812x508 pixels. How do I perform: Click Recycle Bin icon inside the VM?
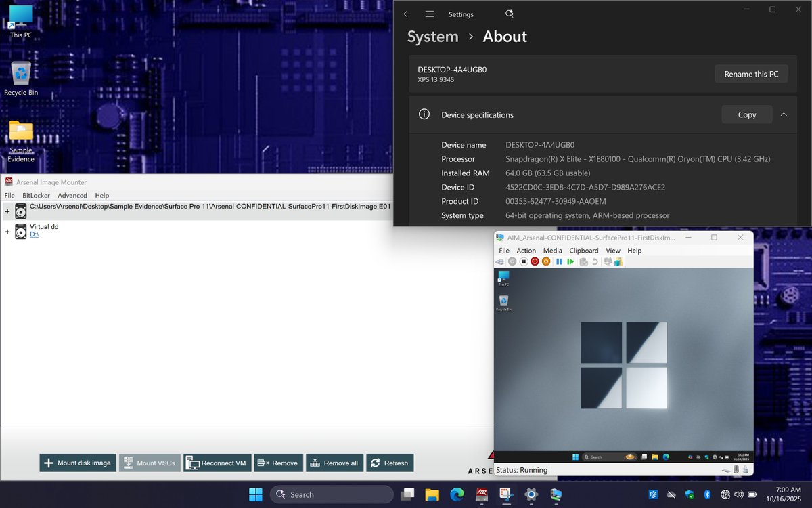tap(503, 302)
